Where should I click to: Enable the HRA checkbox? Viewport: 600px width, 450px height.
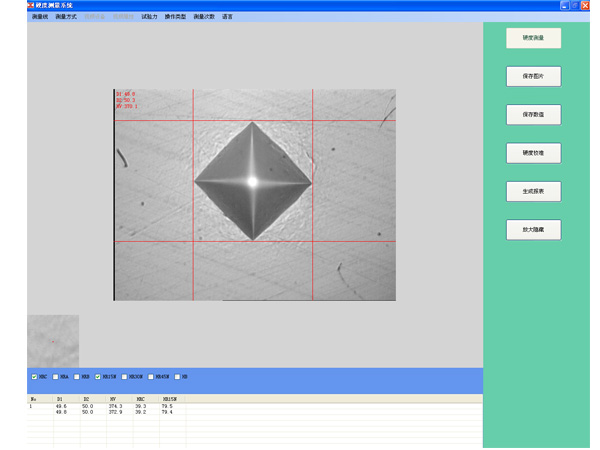[x=56, y=377]
